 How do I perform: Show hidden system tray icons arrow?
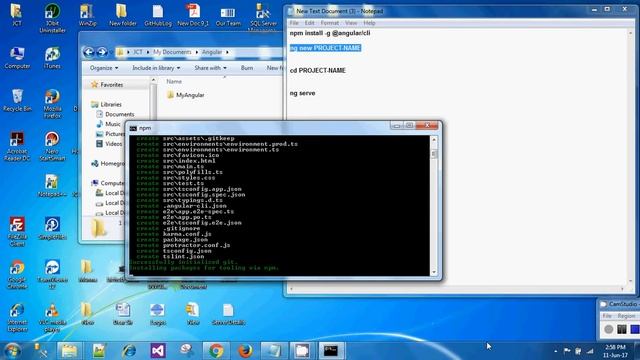coord(556,351)
